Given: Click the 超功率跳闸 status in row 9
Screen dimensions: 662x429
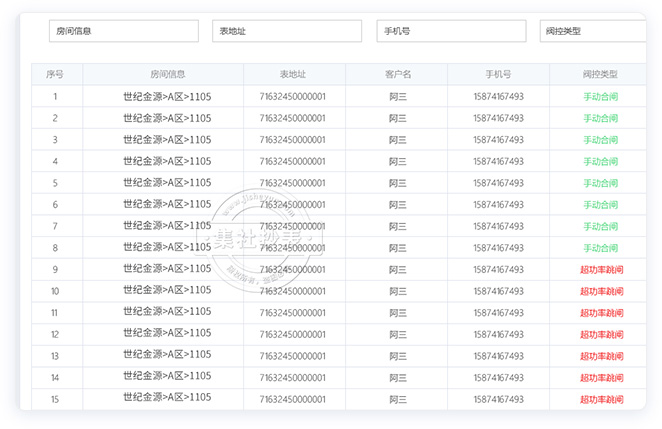Looking at the screenshot, I should coord(600,270).
